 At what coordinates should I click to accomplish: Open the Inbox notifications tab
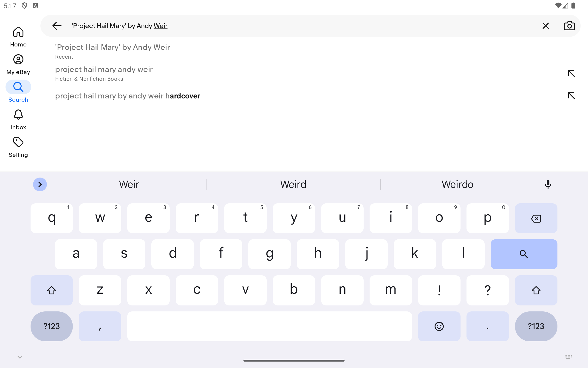(18, 120)
